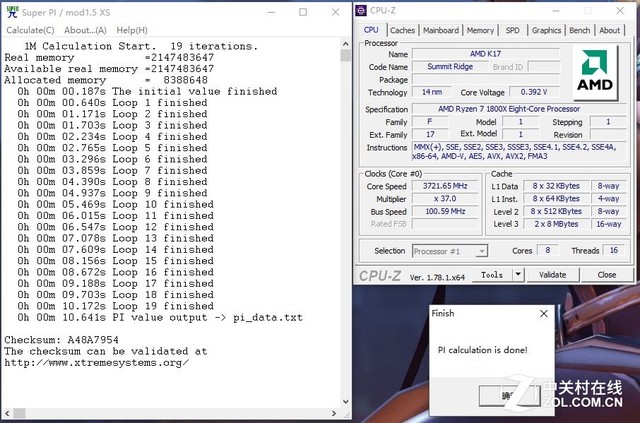Image resolution: width=640 pixels, height=423 pixels.
Task: Click the 'PI value output -> pi_data.txt' line
Action: tap(160, 317)
